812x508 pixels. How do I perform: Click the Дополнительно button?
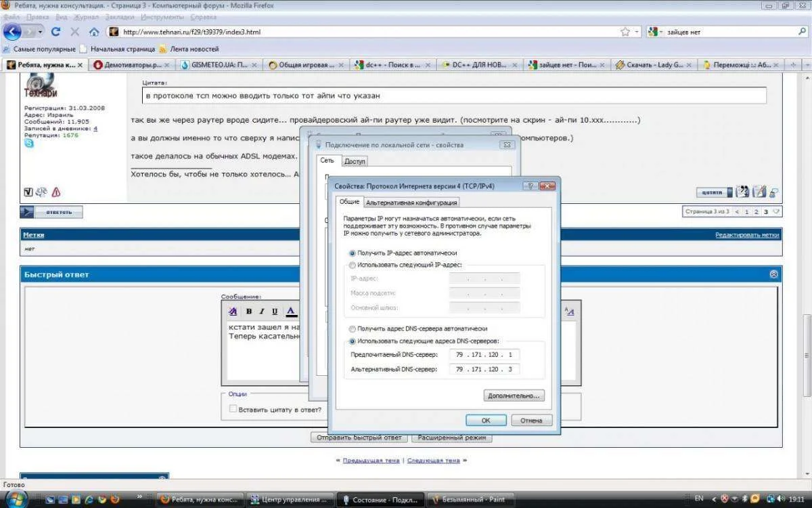[x=514, y=396]
